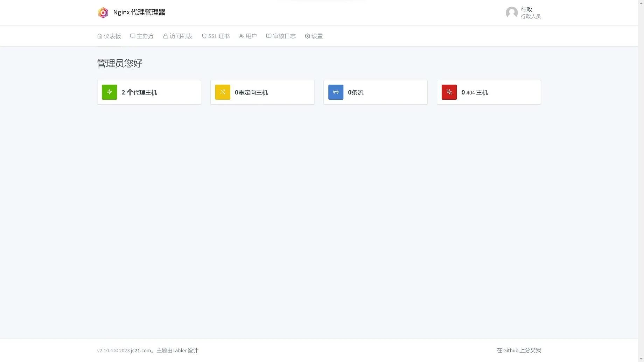Click 在 Github 上分叉我 link
This screenshot has width=644, height=362.
519,350
